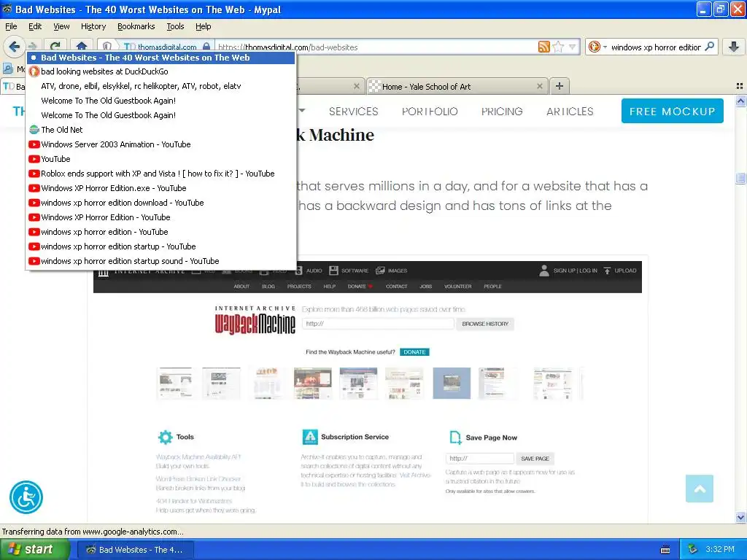
Task: Open the History menu
Action: tap(93, 26)
